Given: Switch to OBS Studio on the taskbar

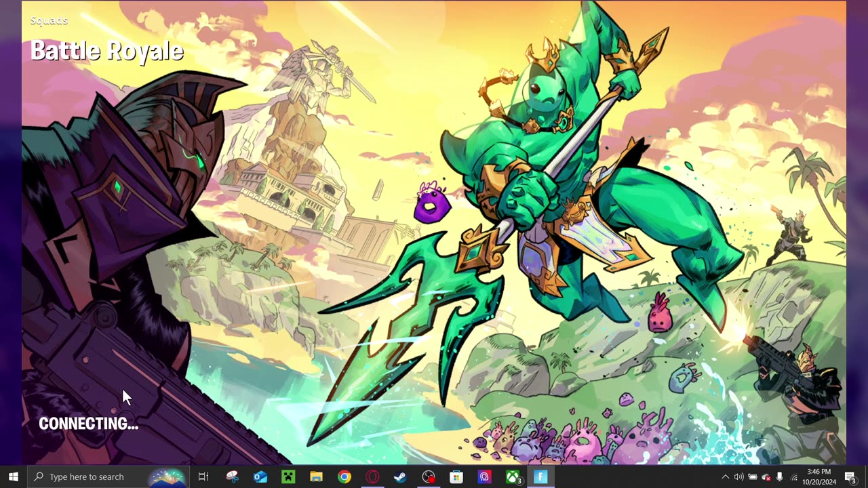Looking at the screenshot, I should (429, 476).
